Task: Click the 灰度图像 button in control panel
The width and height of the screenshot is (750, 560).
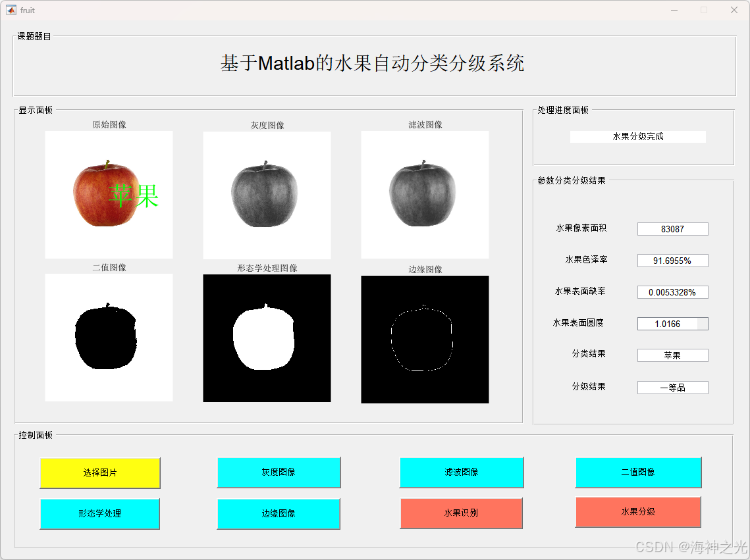Action: click(x=279, y=472)
